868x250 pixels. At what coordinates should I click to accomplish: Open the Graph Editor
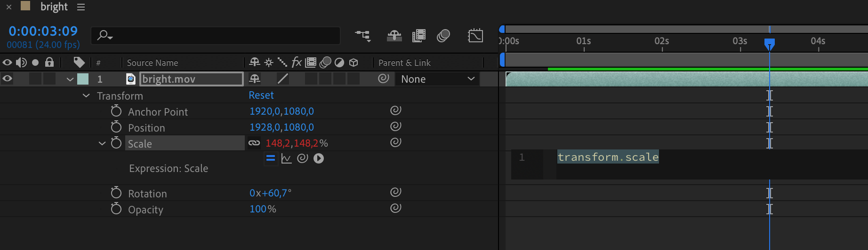pyautogui.click(x=475, y=36)
